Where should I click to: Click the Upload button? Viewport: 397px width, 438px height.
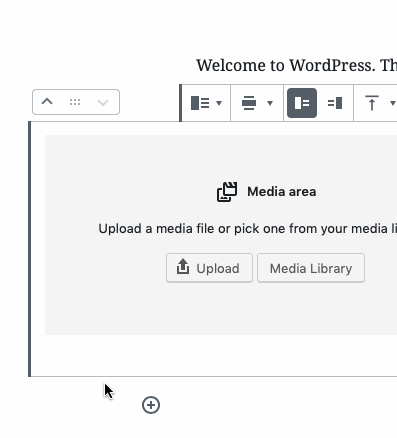point(209,268)
